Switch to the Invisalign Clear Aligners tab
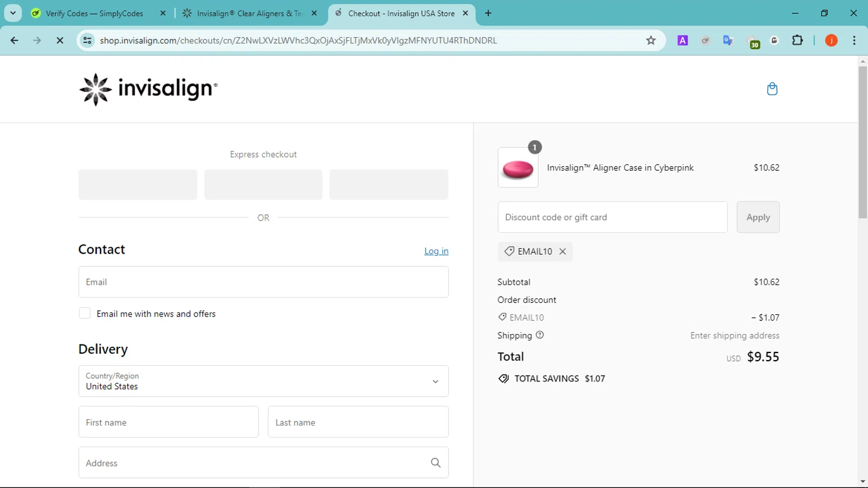868x488 pixels. click(x=249, y=13)
